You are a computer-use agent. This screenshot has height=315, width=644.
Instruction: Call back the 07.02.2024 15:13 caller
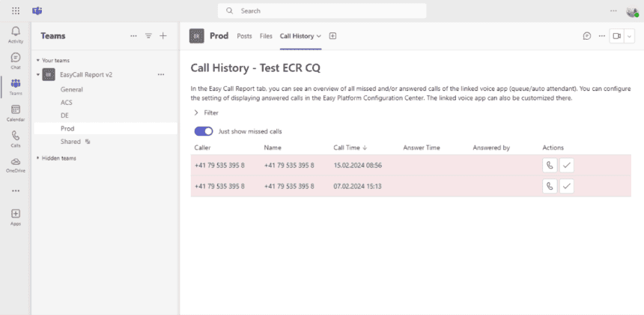pos(550,186)
